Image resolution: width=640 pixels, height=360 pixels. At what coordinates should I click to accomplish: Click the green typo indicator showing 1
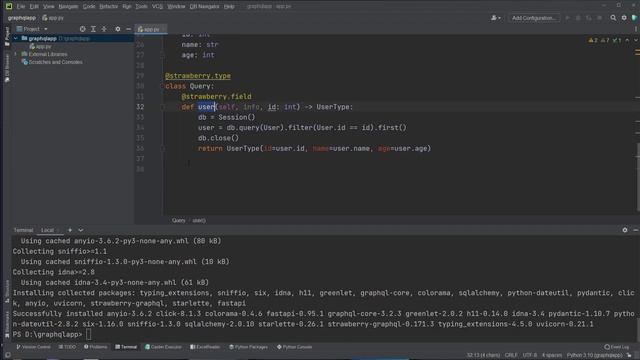pyautogui.click(x=617, y=40)
